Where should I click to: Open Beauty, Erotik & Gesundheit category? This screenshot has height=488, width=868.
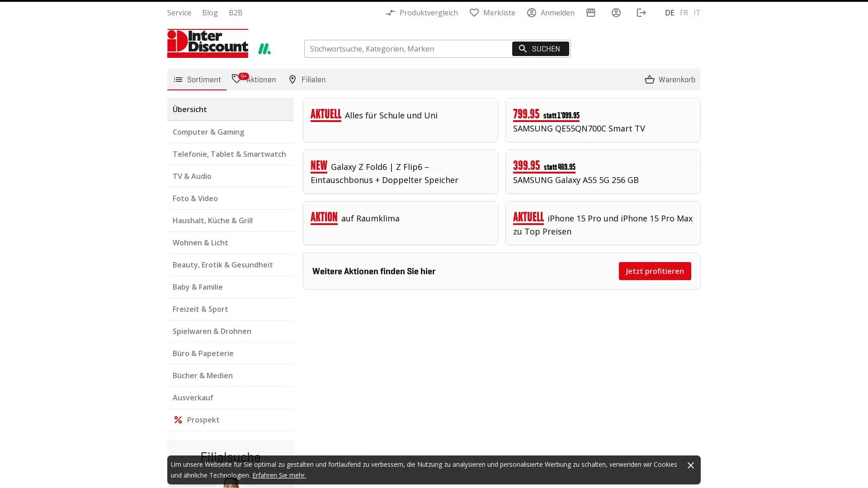click(x=231, y=265)
